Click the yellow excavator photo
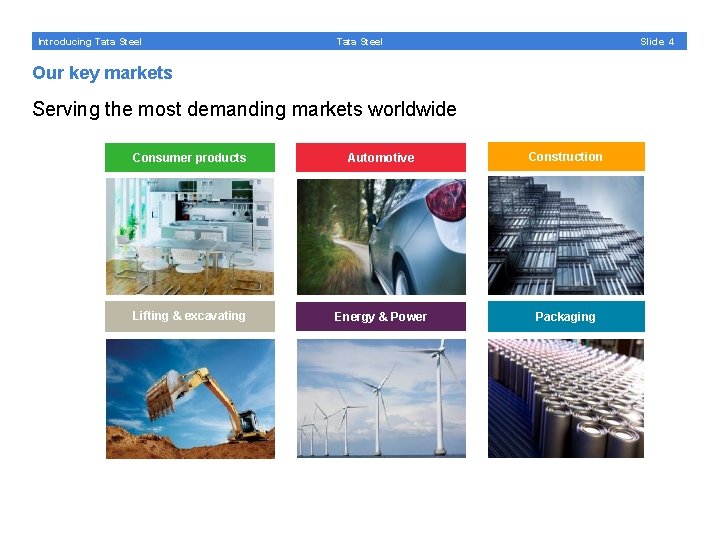Screen dimensions: 720x540 coord(190,399)
